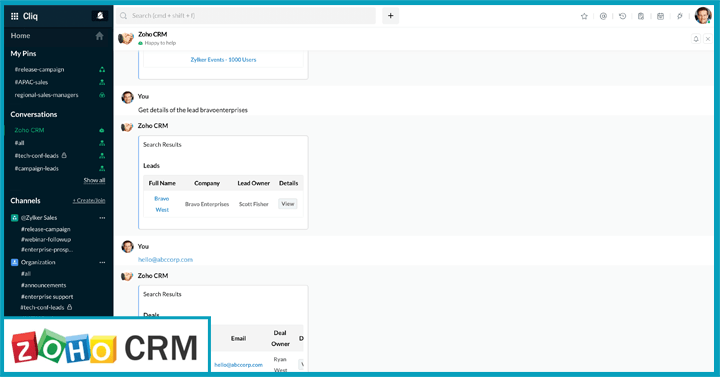Click Zylker Events - 1000 Users link
Viewport: 720px width, 377px height.
pyautogui.click(x=223, y=60)
